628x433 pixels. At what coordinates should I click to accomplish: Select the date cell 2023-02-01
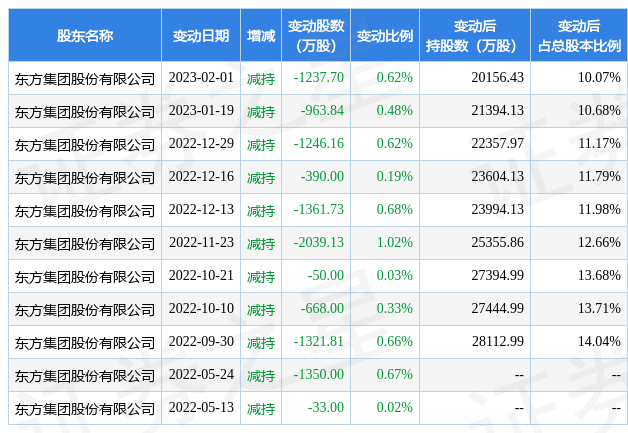(201, 77)
